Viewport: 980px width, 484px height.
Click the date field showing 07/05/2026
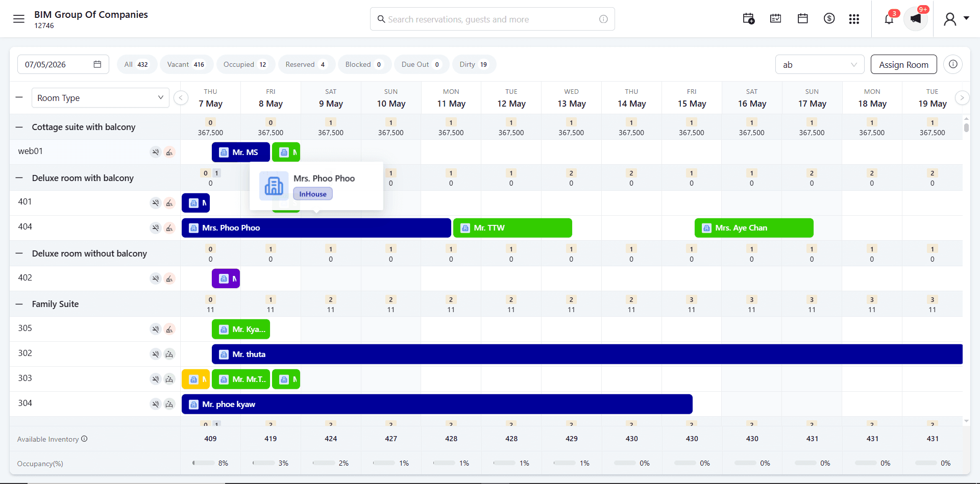coord(63,64)
